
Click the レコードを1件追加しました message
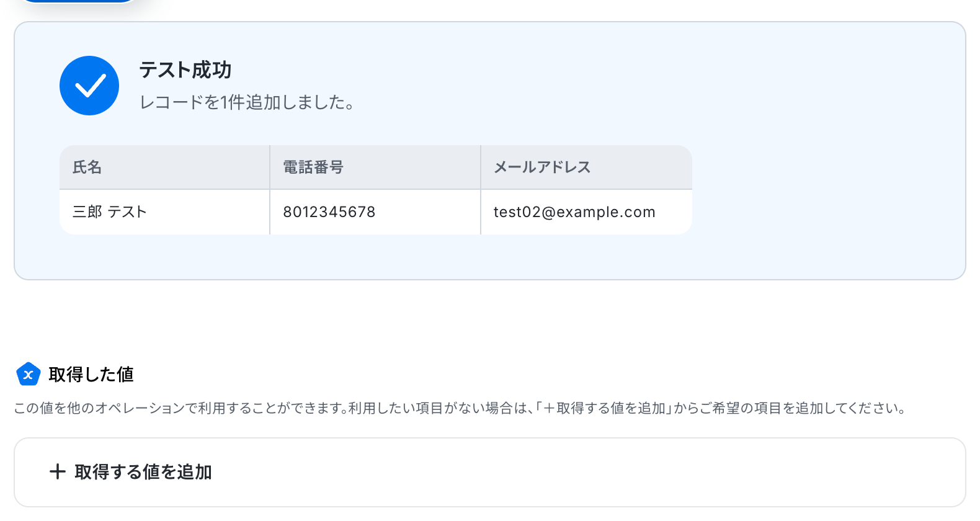(x=247, y=102)
